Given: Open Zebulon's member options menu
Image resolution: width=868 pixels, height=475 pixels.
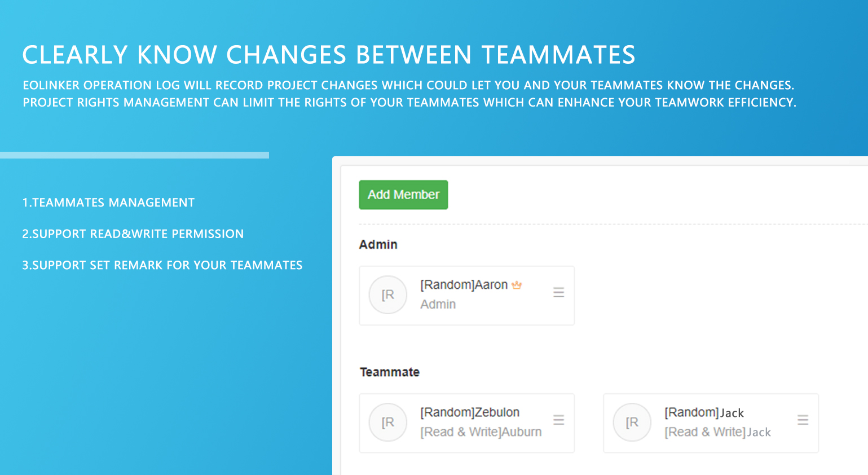Looking at the screenshot, I should point(558,420).
